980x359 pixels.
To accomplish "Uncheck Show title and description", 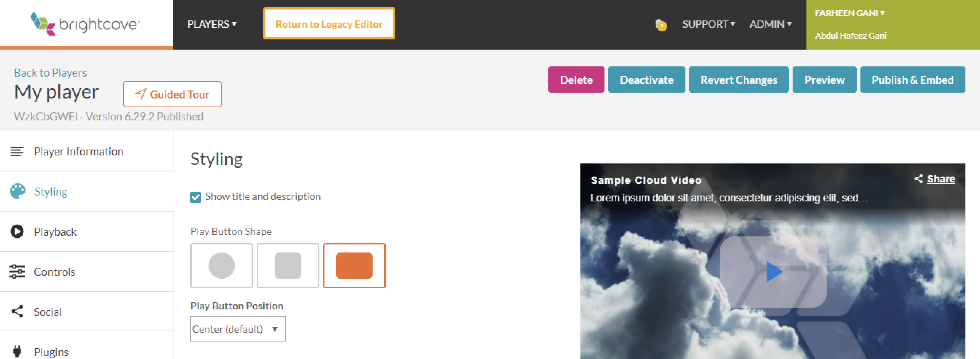I will 195,197.
